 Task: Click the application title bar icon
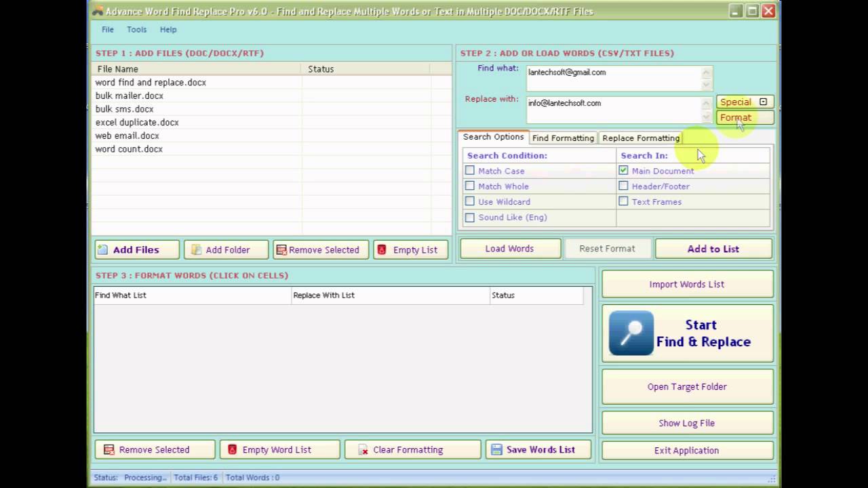[98, 11]
